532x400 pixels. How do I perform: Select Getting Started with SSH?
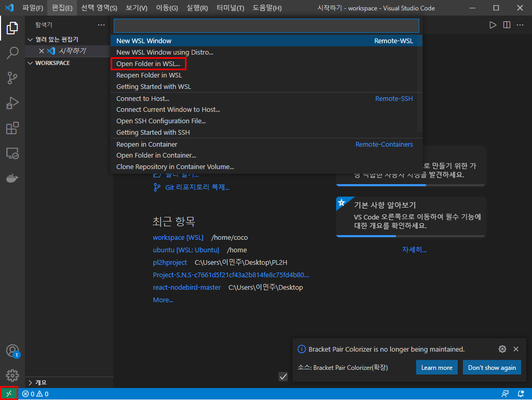tap(267, 133)
